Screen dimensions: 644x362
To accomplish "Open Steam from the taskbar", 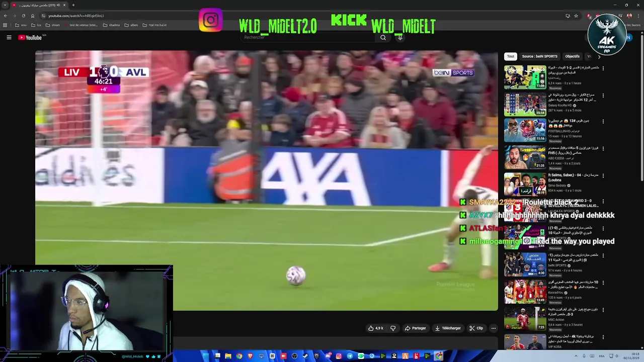I will pos(305,356).
